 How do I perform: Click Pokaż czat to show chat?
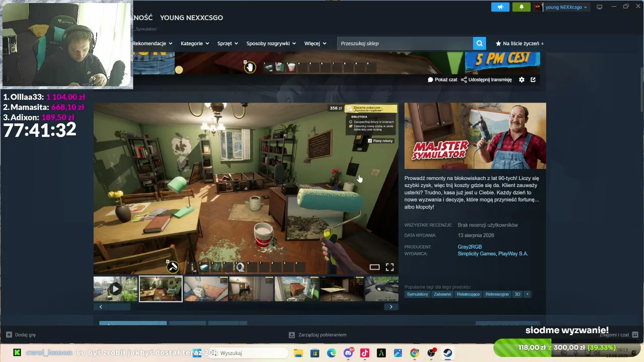coord(443,79)
